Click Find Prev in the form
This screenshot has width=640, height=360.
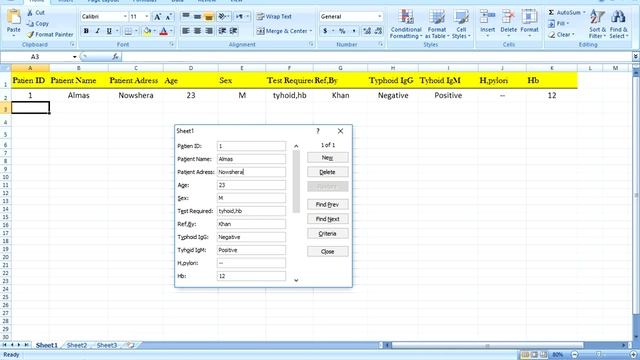point(328,204)
